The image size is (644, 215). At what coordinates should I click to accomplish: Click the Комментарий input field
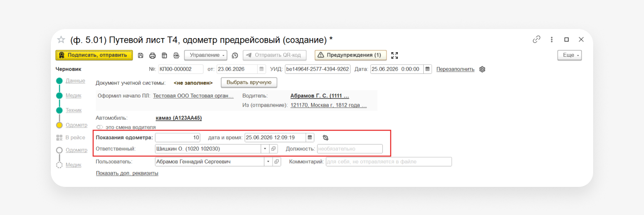pos(389,161)
